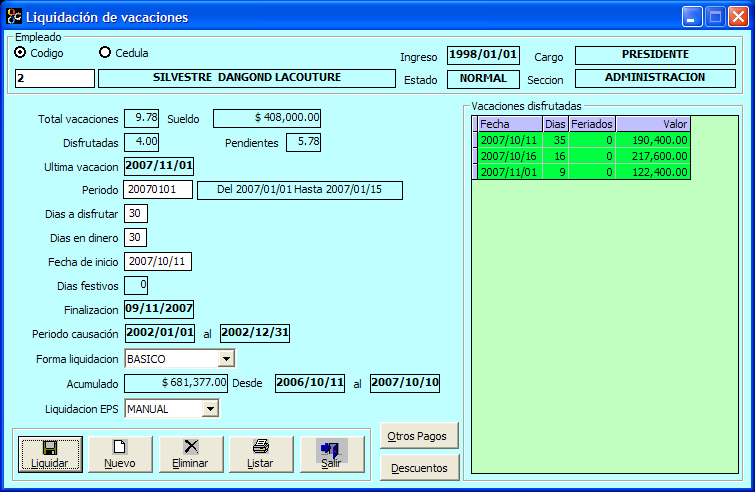Click the Finalizacion date 09/11/2007

click(159, 309)
